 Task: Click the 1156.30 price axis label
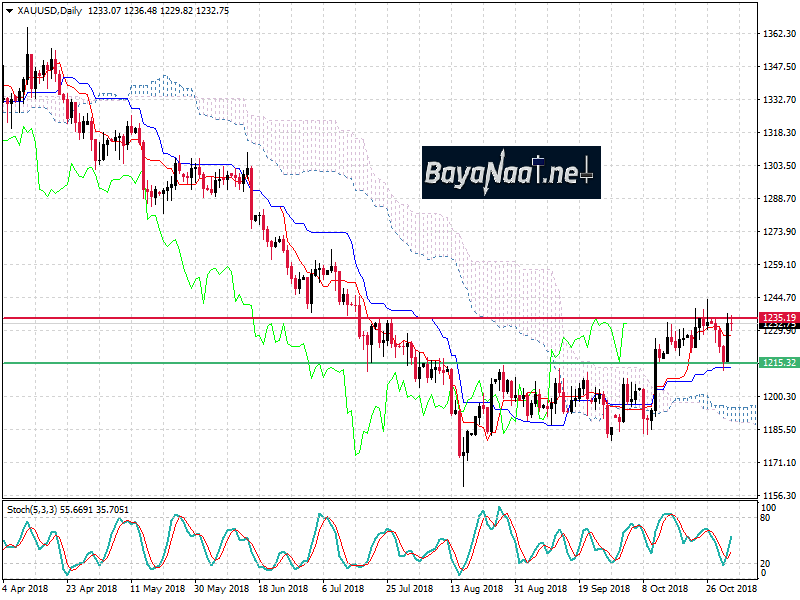(x=776, y=496)
